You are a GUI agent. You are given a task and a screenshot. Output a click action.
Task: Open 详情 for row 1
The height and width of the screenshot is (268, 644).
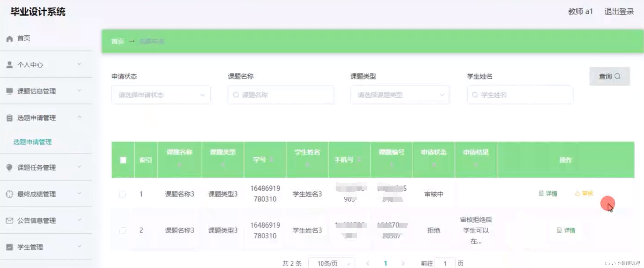click(548, 193)
